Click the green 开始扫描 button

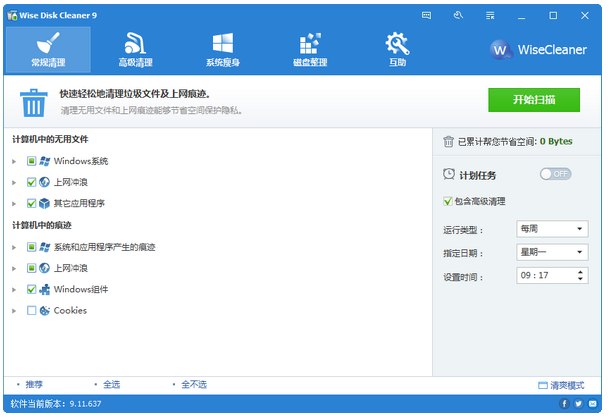point(533,100)
